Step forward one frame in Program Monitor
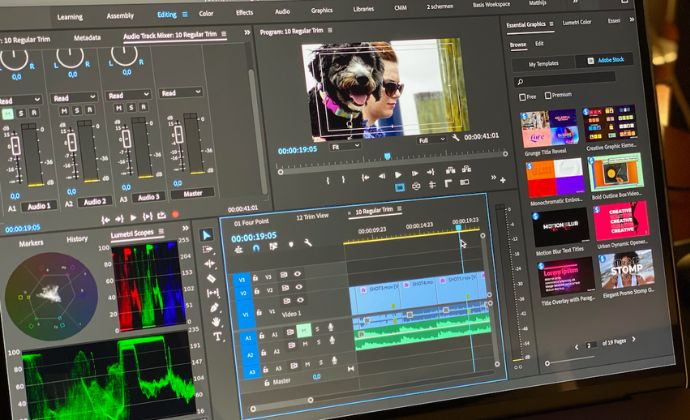 pyautogui.click(x=415, y=173)
